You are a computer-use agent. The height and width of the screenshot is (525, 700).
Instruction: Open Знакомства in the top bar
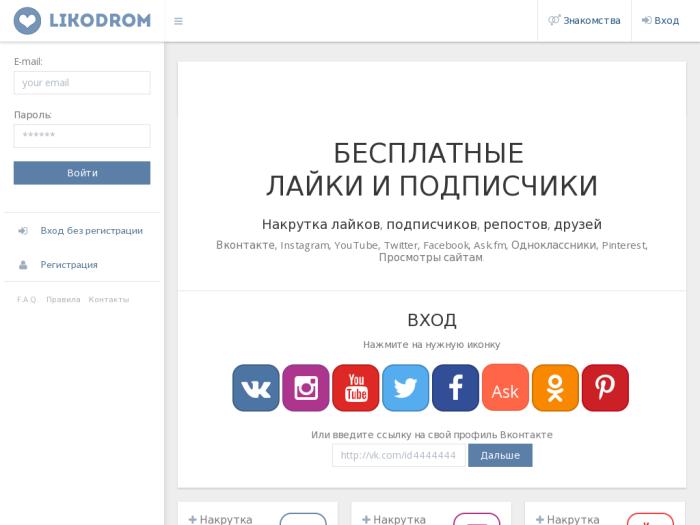pos(585,21)
